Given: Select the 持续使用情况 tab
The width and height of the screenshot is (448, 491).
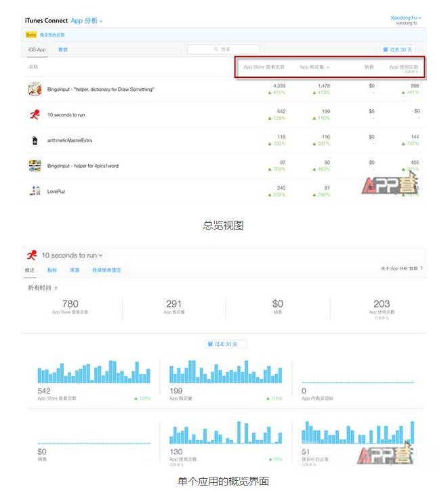Looking at the screenshot, I should coord(106,270).
